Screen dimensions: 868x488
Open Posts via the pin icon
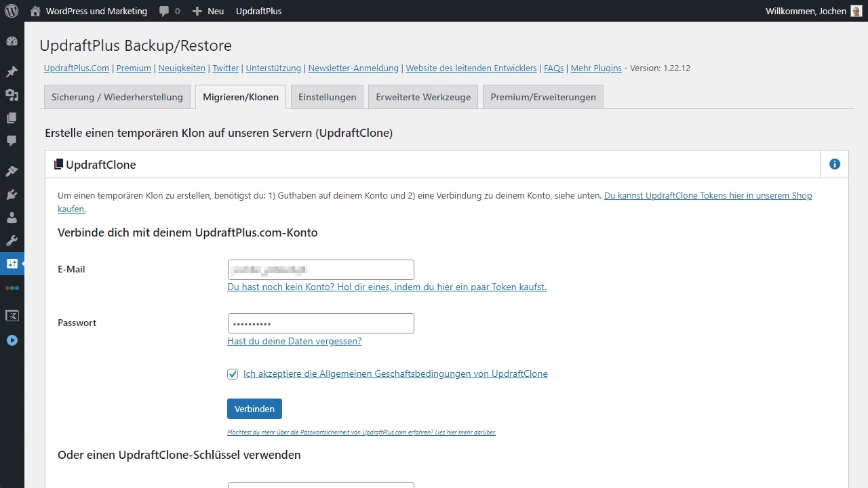[x=12, y=72]
